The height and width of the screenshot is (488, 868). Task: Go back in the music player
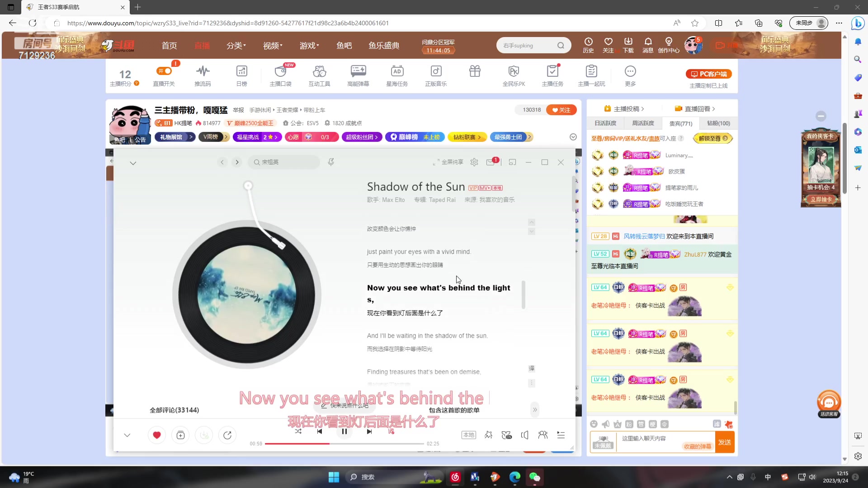(x=222, y=162)
